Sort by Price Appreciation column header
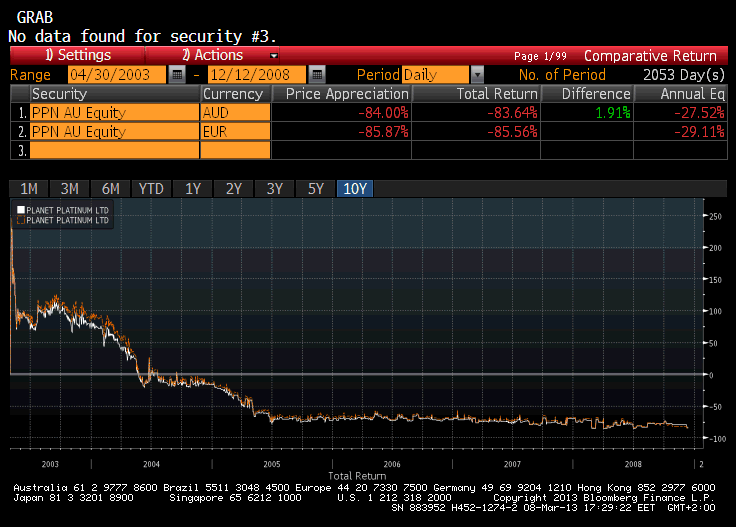The image size is (736, 527). click(342, 94)
